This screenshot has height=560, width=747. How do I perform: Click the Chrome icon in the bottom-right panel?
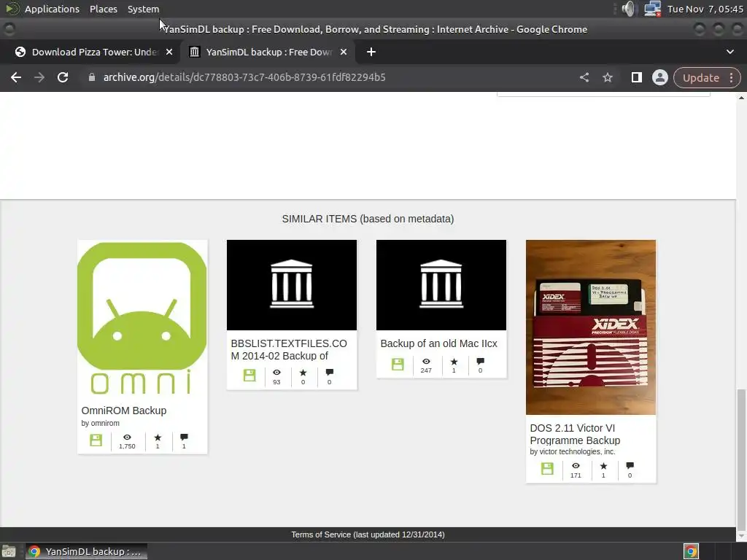[691, 551]
